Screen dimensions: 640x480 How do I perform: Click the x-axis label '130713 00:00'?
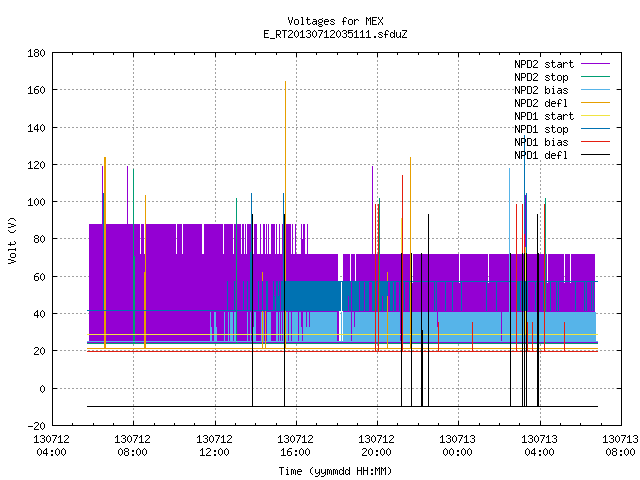[458, 446]
